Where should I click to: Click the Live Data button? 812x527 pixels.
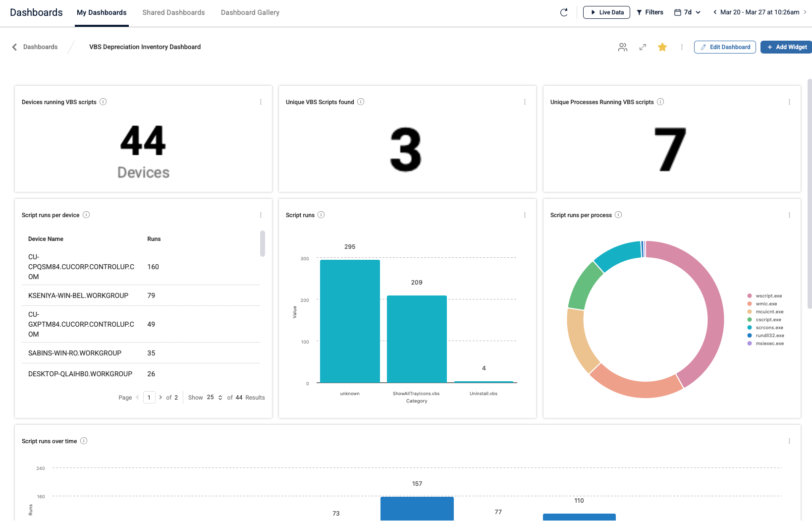606,12
